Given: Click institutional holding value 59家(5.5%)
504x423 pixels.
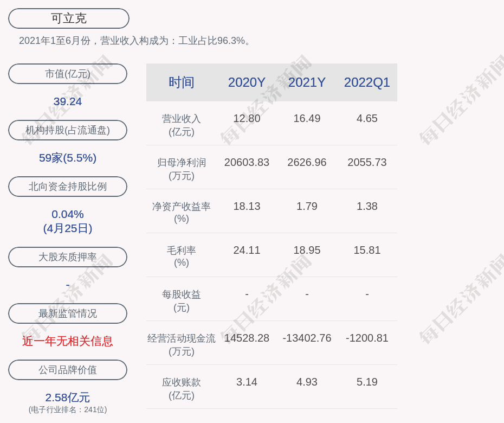Looking at the screenshot, I should [68, 158].
